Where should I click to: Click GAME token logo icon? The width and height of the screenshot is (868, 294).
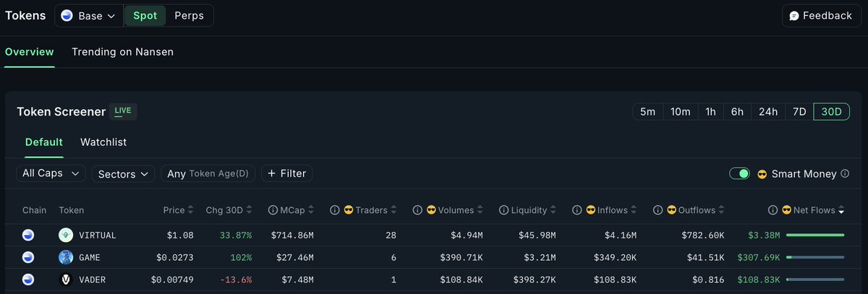tap(66, 256)
